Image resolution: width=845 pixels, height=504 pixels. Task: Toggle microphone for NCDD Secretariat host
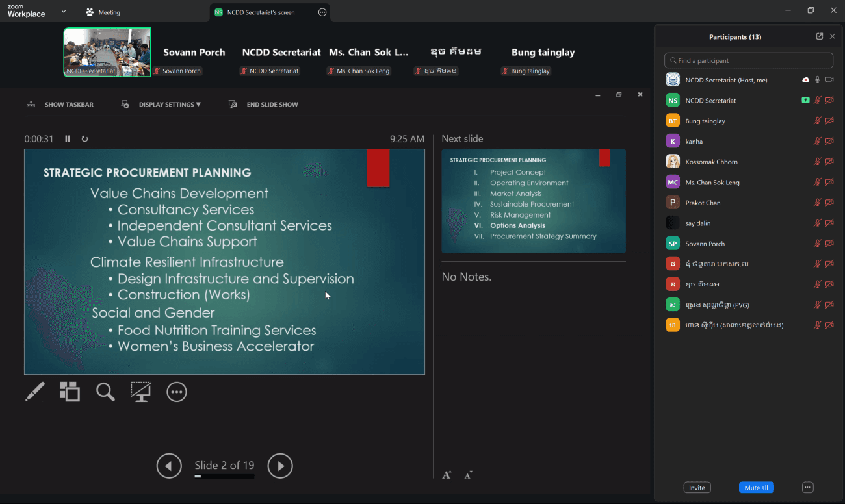[818, 80]
